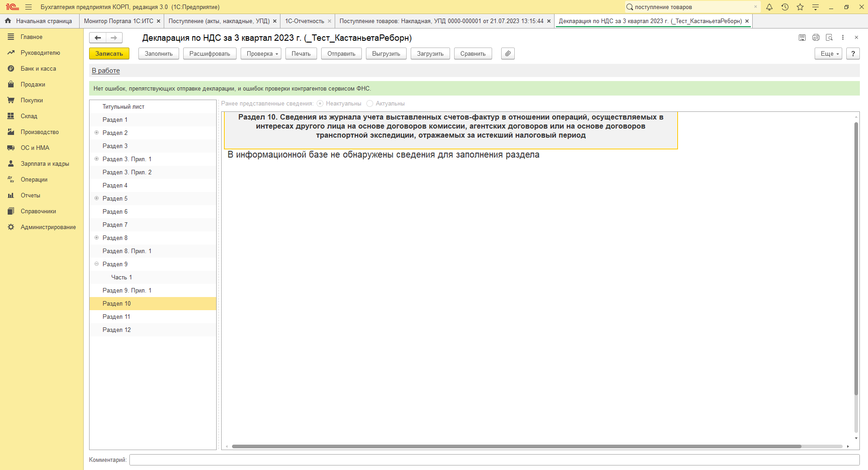Click the vertical scrollbar of the report area
The height and width of the screenshot is (470, 868).
click(x=856, y=258)
